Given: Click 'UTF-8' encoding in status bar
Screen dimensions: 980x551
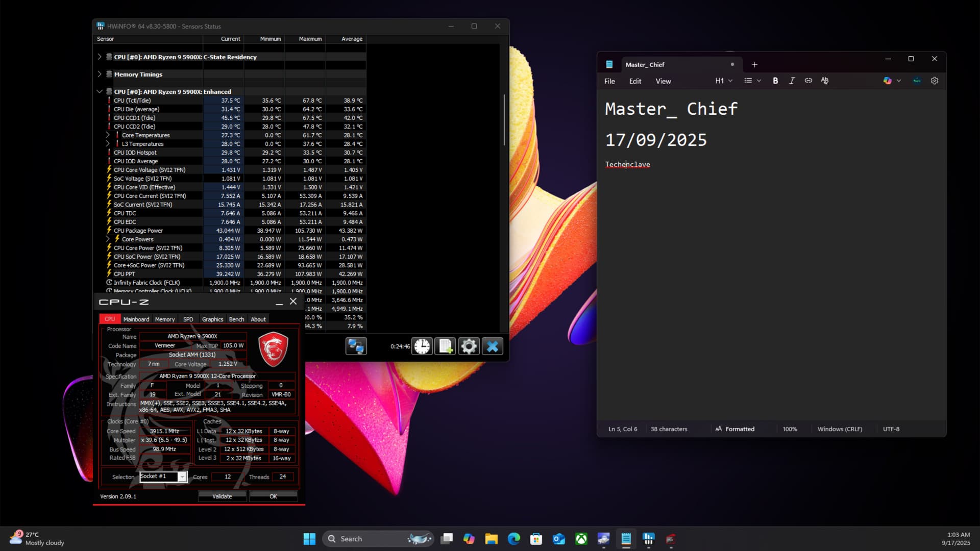Looking at the screenshot, I should click(x=891, y=429).
